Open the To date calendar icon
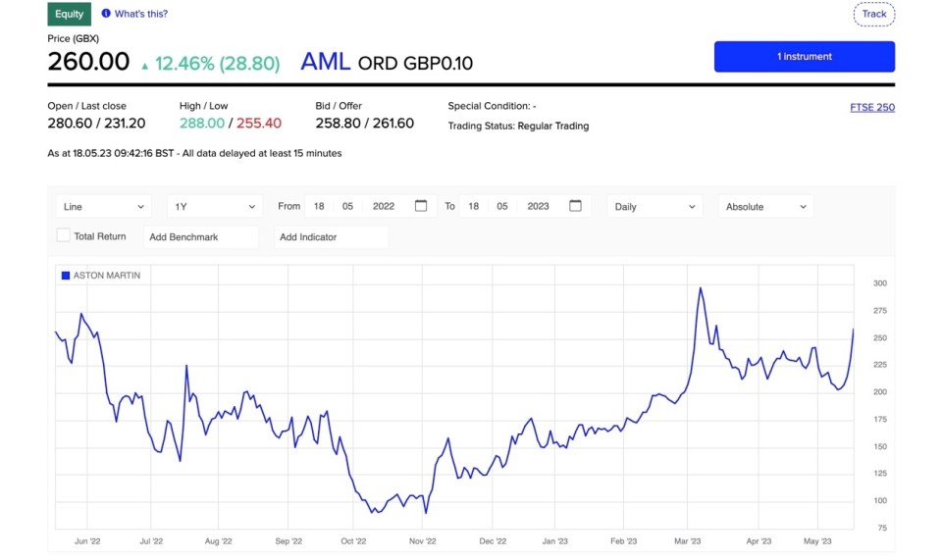Viewport: 942px width, 560px height. [x=576, y=206]
